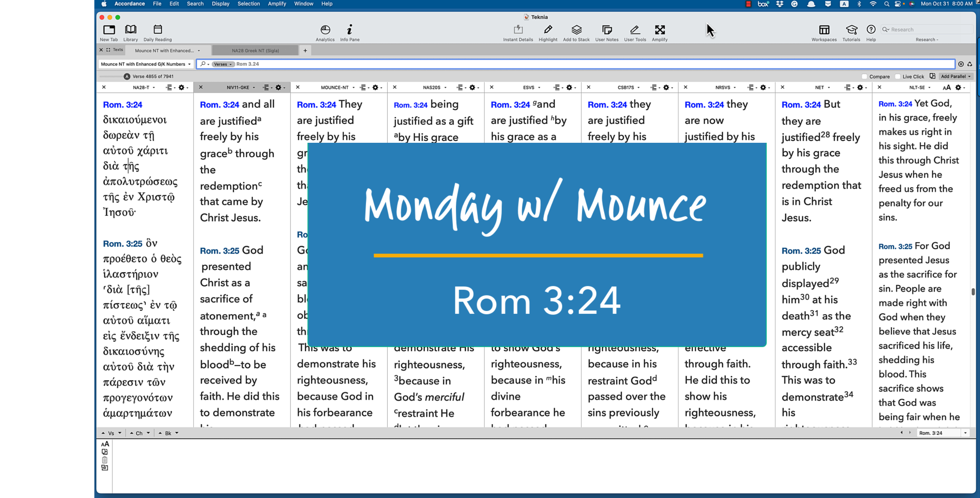Screen dimensions: 980x498
Task: Switch to NA28 Greek NT (Sigla) tab
Action: (255, 50)
